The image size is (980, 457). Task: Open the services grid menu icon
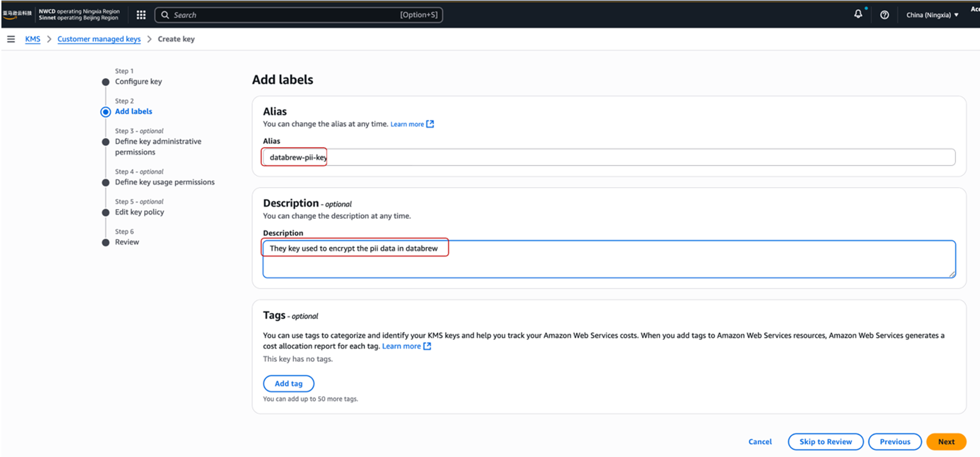pyautogui.click(x=141, y=15)
